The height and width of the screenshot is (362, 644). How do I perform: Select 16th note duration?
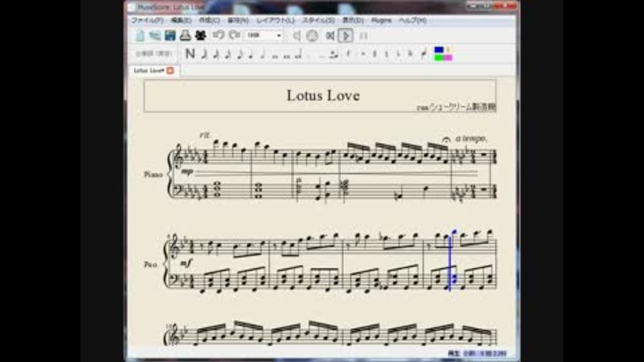coord(228,54)
